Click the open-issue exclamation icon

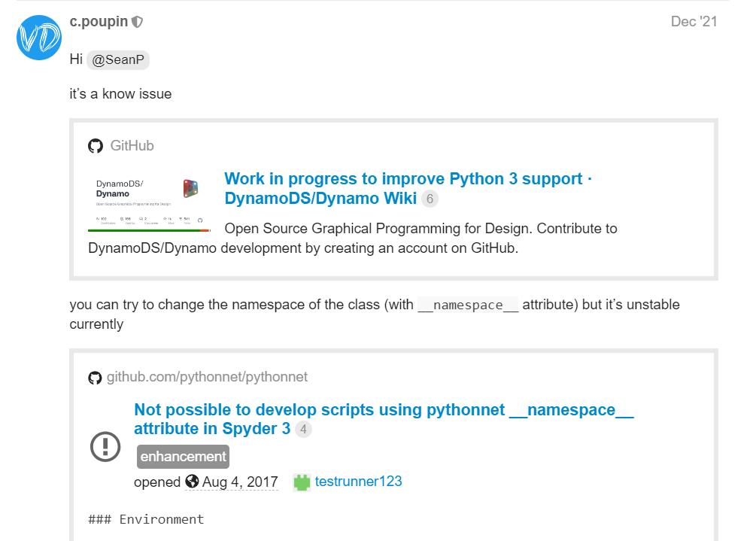coord(105,446)
